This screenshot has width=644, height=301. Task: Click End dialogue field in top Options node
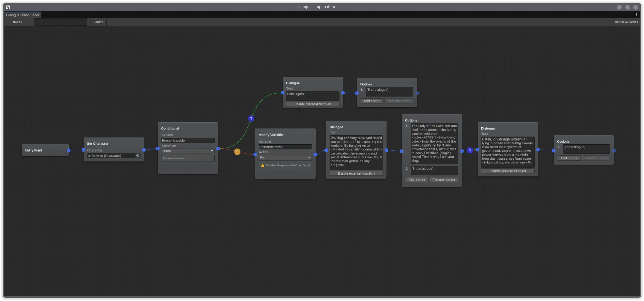click(389, 92)
